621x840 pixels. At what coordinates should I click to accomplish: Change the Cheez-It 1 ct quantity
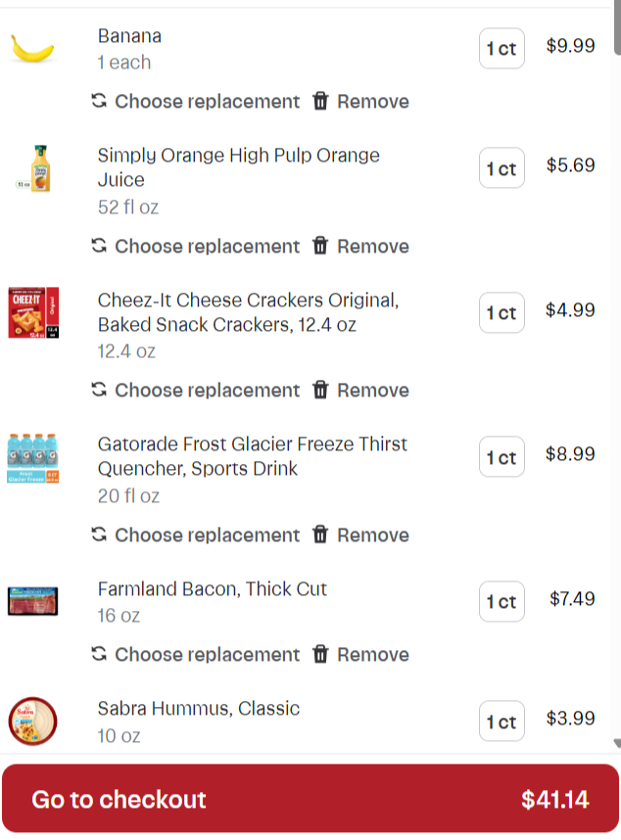pyautogui.click(x=502, y=312)
